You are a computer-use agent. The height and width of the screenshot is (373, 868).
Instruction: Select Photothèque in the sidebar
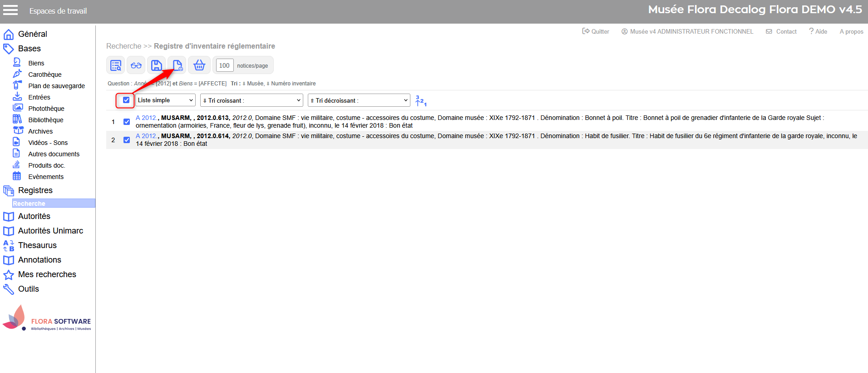pyautogui.click(x=46, y=109)
